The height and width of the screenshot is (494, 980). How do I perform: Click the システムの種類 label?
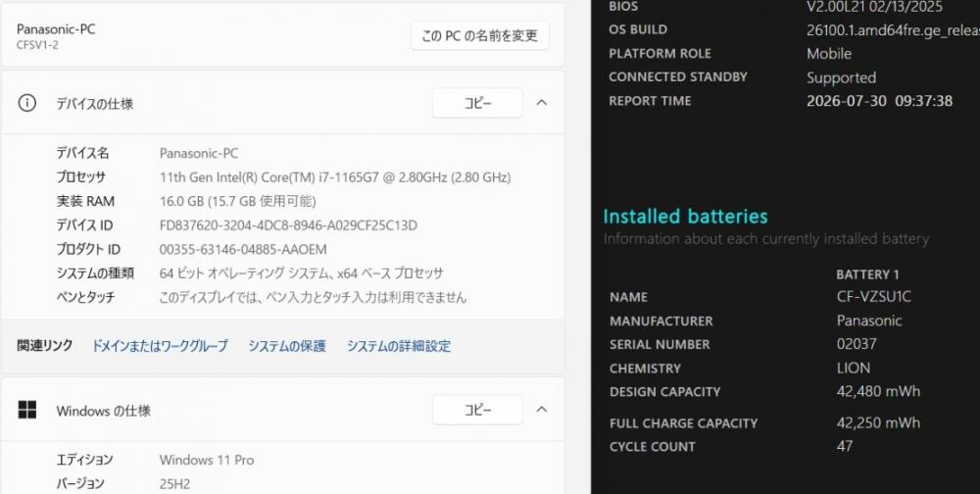coord(95,273)
